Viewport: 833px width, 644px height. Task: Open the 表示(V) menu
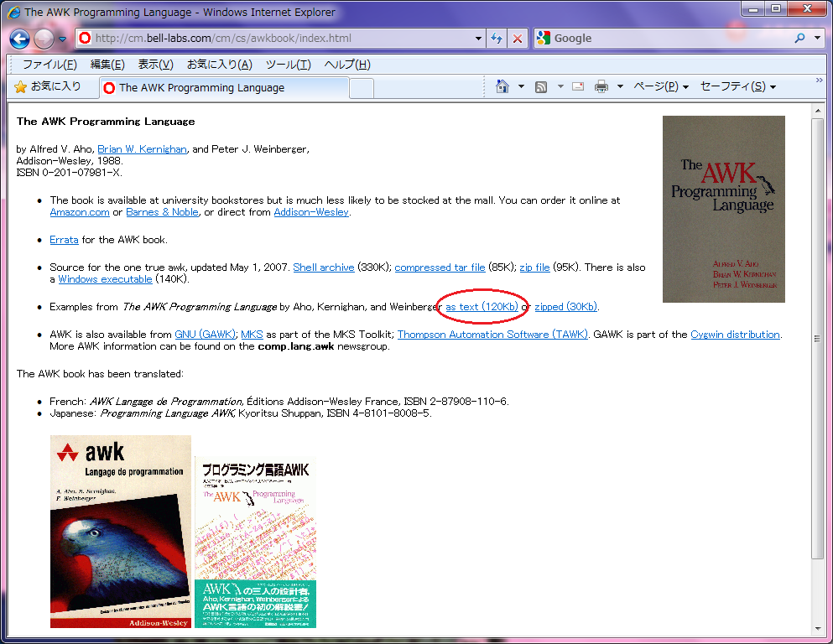pyautogui.click(x=156, y=65)
